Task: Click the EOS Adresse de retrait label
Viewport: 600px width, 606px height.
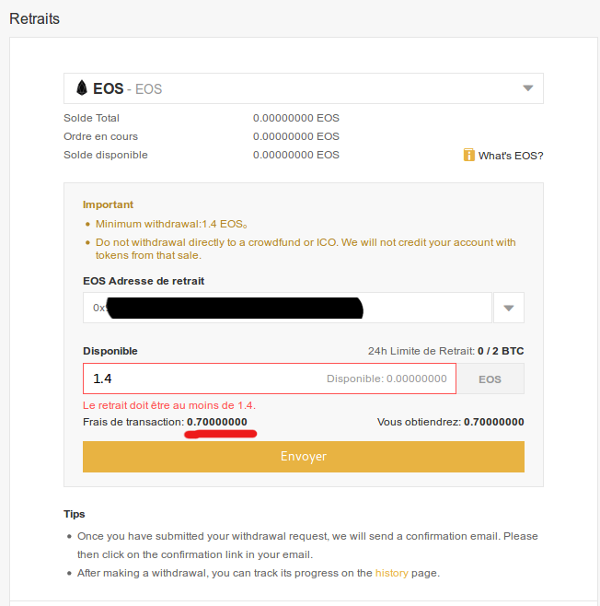Action: (x=143, y=281)
